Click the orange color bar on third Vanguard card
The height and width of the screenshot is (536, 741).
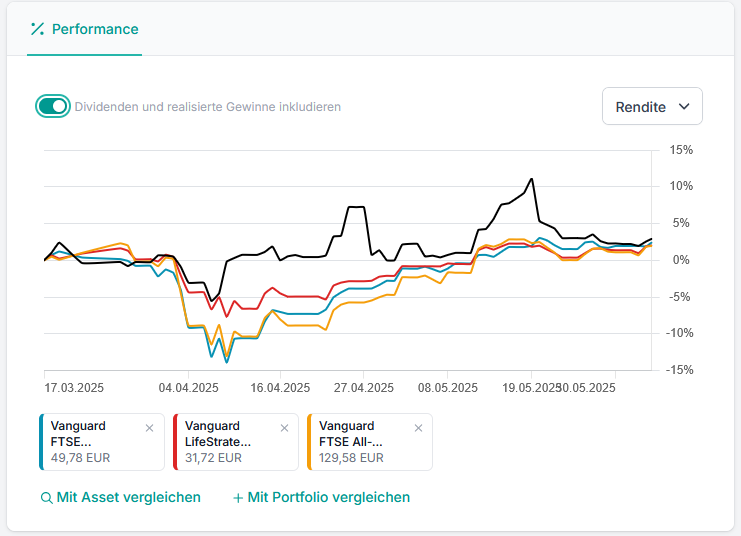pos(309,442)
